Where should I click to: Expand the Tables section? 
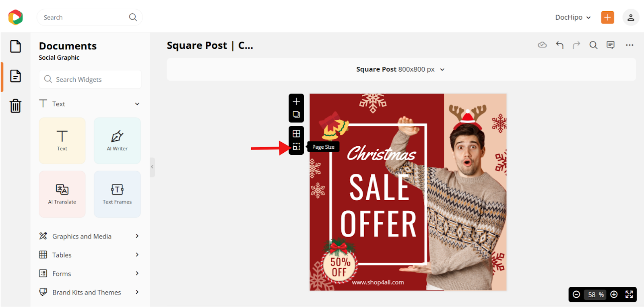tap(137, 255)
